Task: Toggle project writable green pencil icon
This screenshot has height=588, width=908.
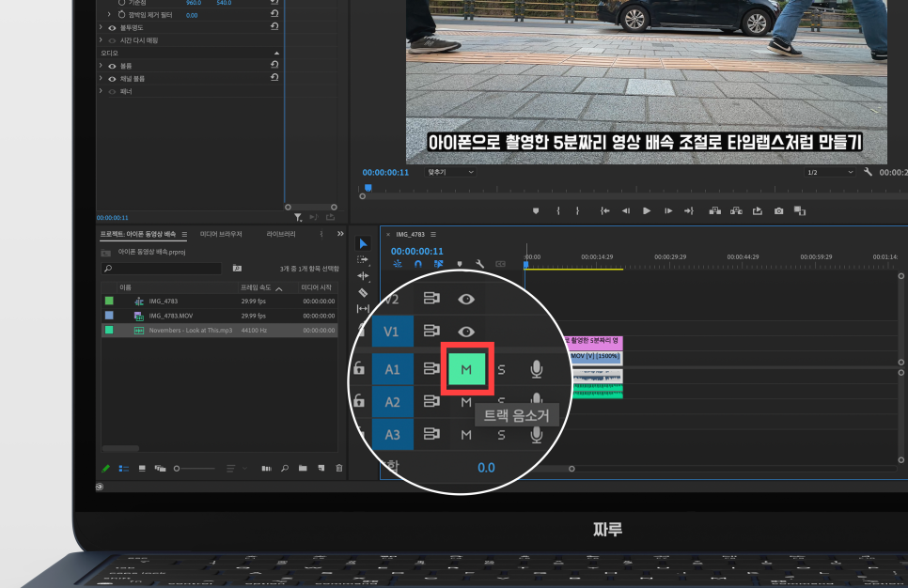Action: [105, 468]
